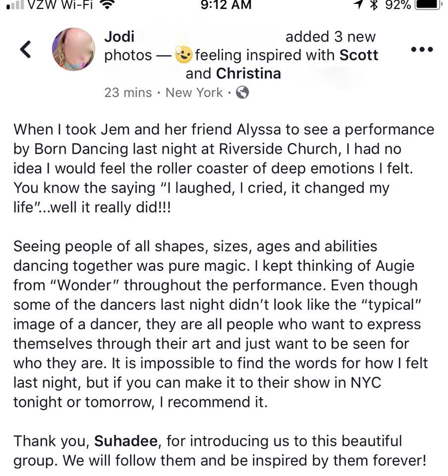The height and width of the screenshot is (476, 448).
Task: Tap the public globe privacy icon
Action: tap(242, 92)
